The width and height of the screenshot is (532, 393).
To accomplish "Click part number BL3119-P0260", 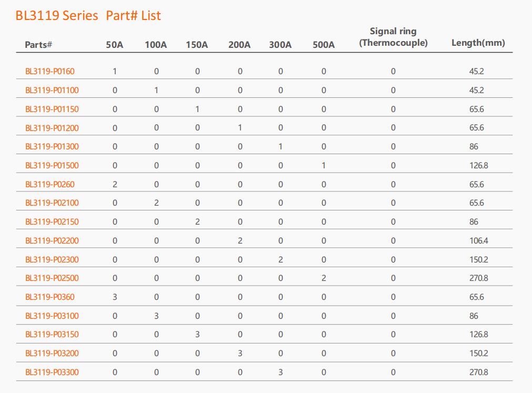I will [x=50, y=185].
